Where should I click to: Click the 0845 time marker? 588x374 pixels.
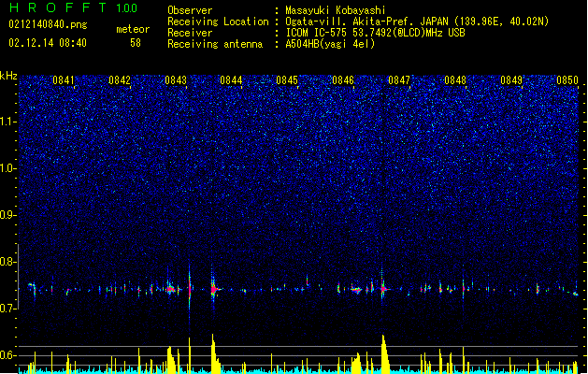click(287, 80)
